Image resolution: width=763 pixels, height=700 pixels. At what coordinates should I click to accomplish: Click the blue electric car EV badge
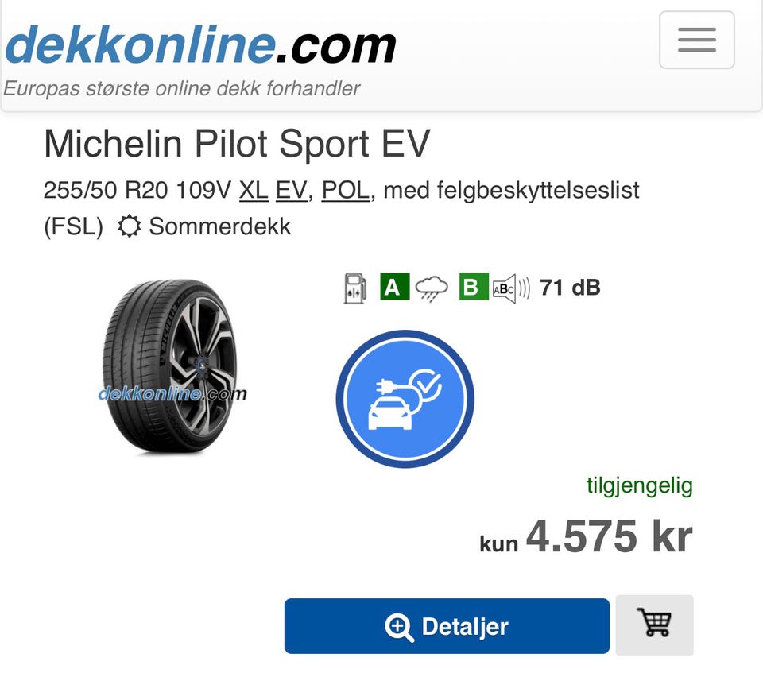405,399
